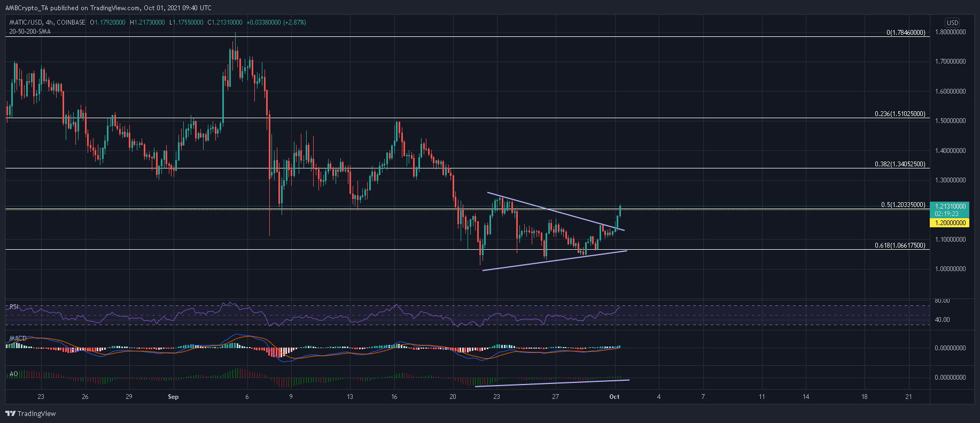This screenshot has height=423, width=980.
Task: Click the 27 date label on time axis
Action: pyautogui.click(x=556, y=397)
